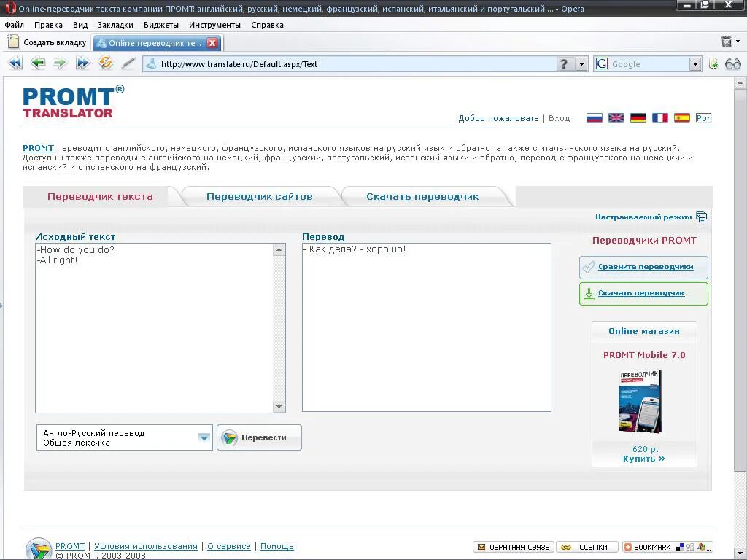Click the PROMT Mobile 7.0 title
This screenshot has width=747, height=560.
[644, 355]
